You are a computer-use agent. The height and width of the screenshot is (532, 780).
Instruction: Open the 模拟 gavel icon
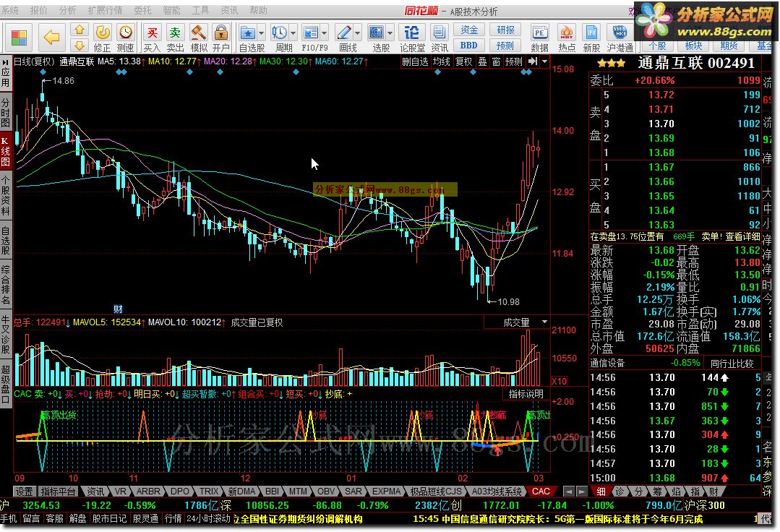pos(199,33)
